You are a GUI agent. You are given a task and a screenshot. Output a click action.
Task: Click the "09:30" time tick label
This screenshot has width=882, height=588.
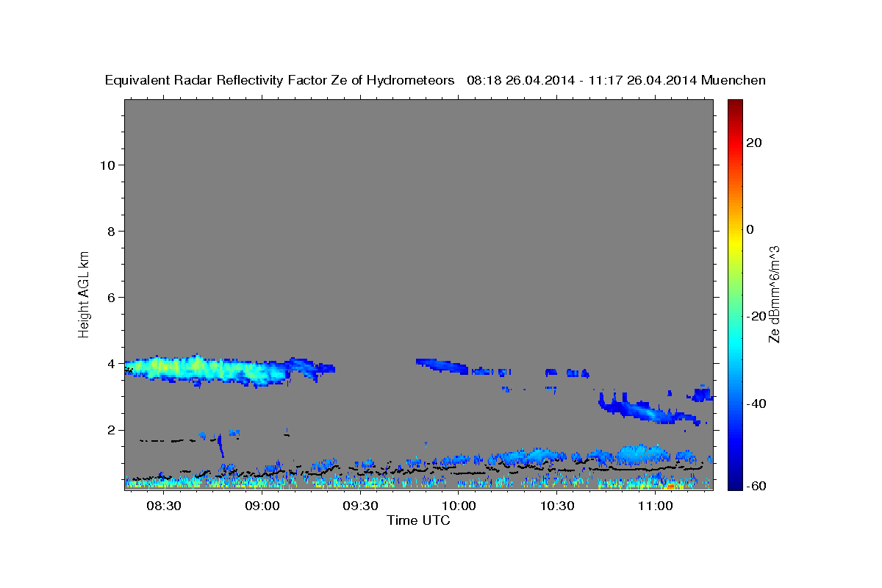(361, 506)
